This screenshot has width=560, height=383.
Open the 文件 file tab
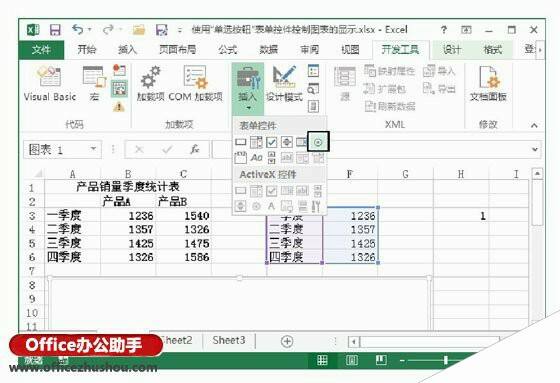(41, 49)
